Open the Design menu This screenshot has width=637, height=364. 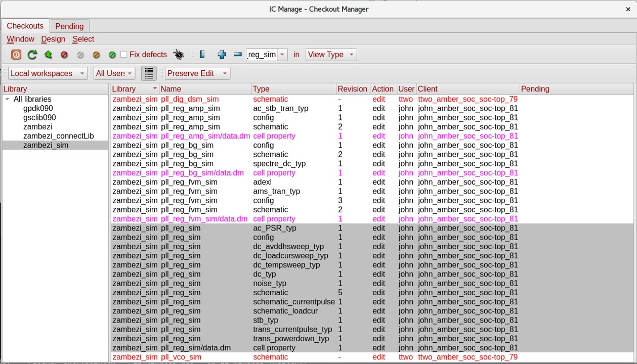53,39
